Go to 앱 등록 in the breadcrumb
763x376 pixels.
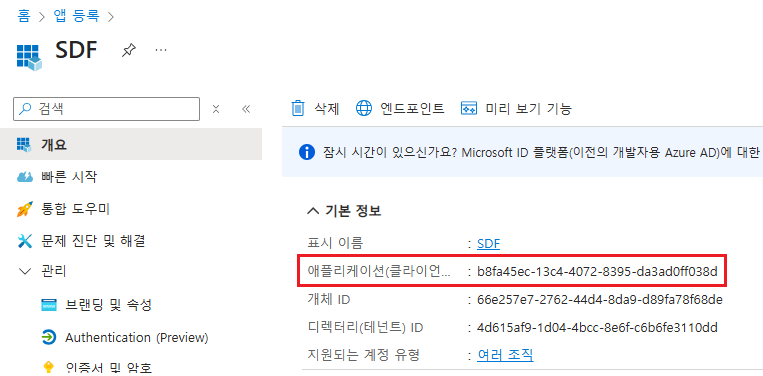coord(76,16)
